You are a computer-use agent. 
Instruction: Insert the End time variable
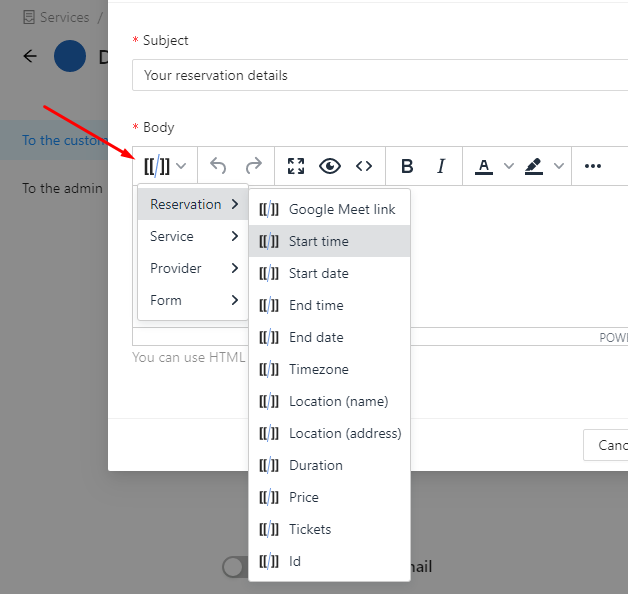pyautogui.click(x=329, y=305)
